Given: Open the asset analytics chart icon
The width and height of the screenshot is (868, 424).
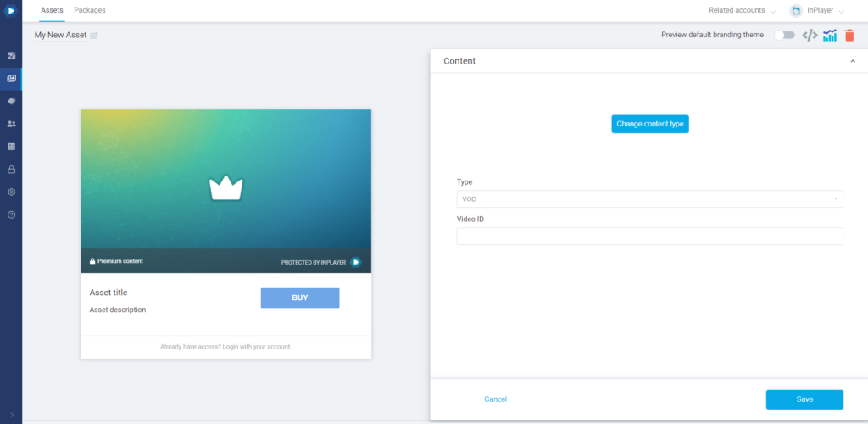Looking at the screenshot, I should (x=830, y=36).
